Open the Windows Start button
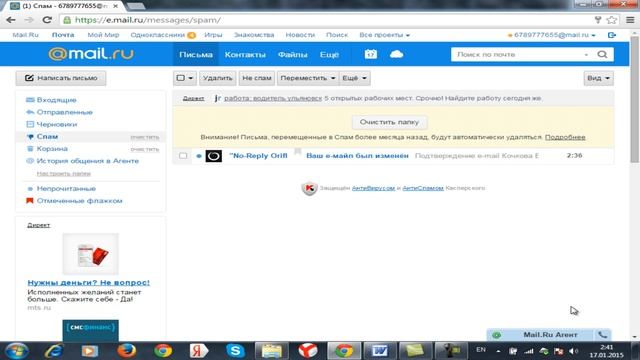Viewport: 640px width, 360px height. click(17, 351)
